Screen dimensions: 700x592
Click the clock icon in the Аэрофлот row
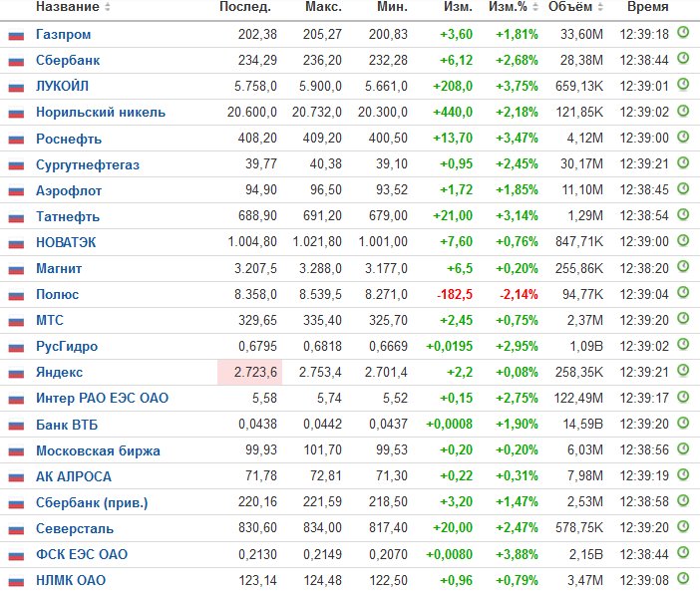point(683,188)
